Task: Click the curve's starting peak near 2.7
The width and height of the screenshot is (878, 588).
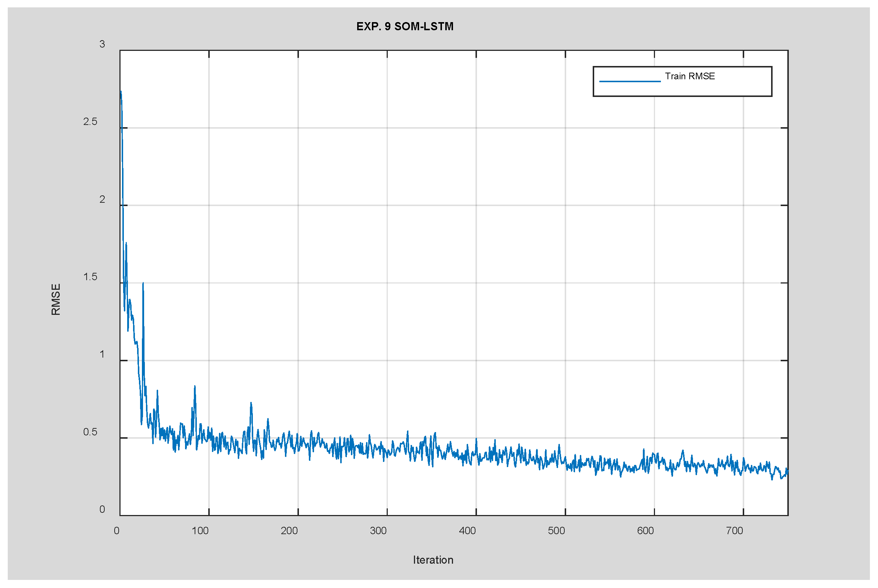Action: coord(121,91)
